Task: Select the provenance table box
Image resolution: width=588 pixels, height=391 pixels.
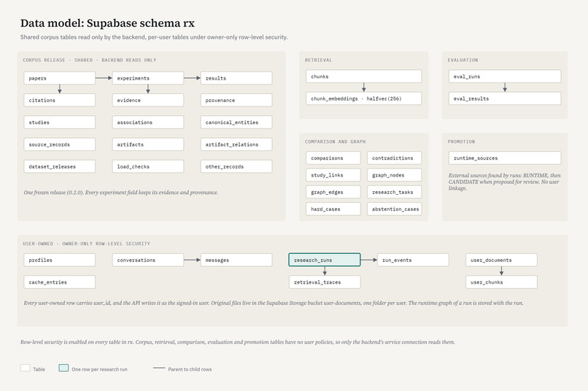Action: click(236, 100)
